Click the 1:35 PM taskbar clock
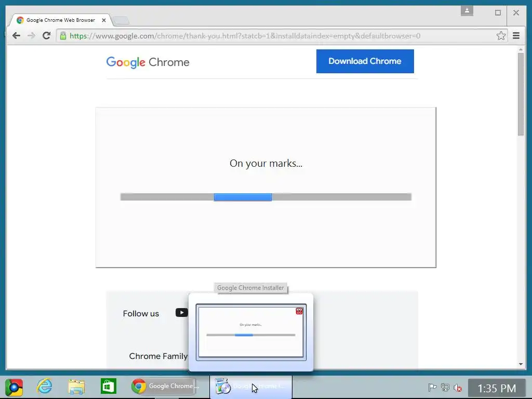This screenshot has height=399, width=532. [x=497, y=388]
